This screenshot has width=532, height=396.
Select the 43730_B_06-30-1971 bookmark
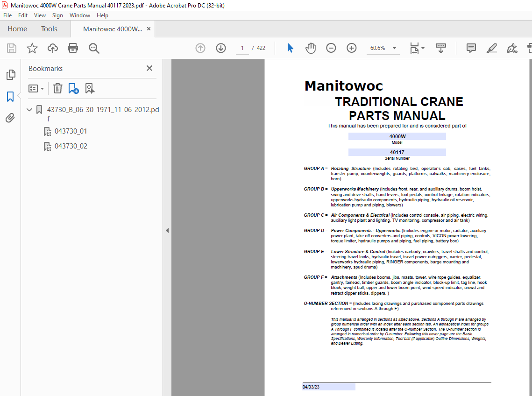(103, 114)
